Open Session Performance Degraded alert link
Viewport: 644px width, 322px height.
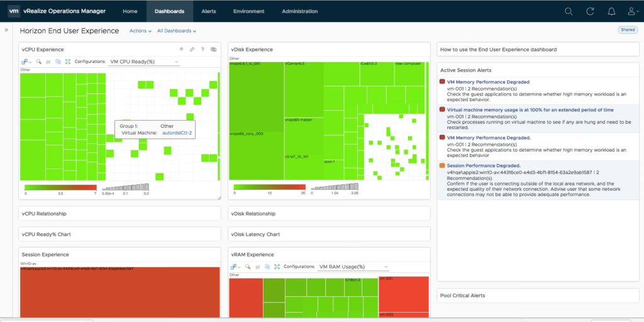click(482, 165)
